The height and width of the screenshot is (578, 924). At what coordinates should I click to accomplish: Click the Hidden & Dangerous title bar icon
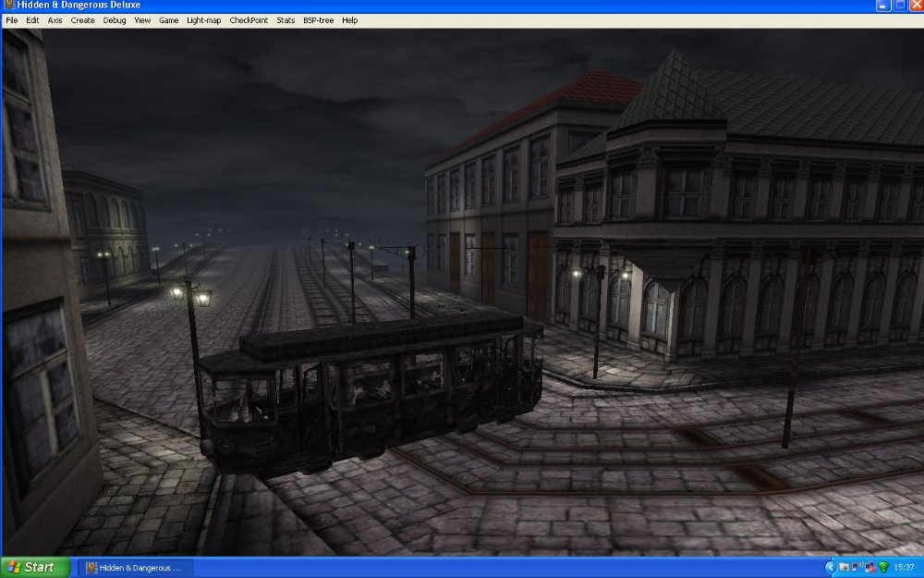(8, 5)
